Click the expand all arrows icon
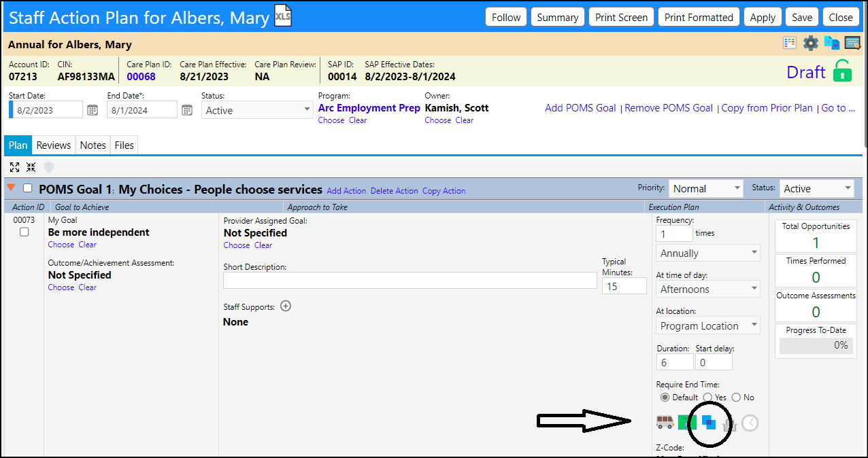Screen dimensions: 868x458 15,167
